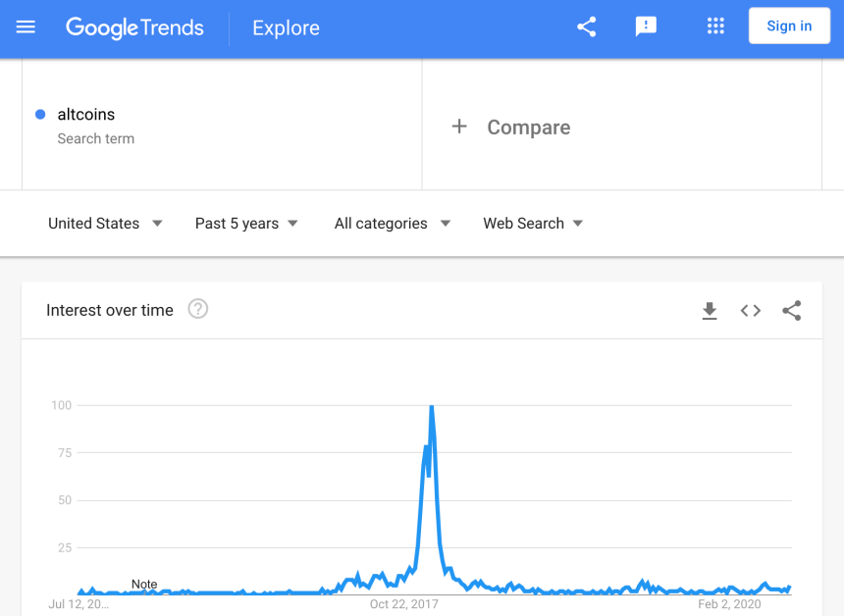The width and height of the screenshot is (844, 616).
Task: Go to the Explore page
Action: coord(285,27)
